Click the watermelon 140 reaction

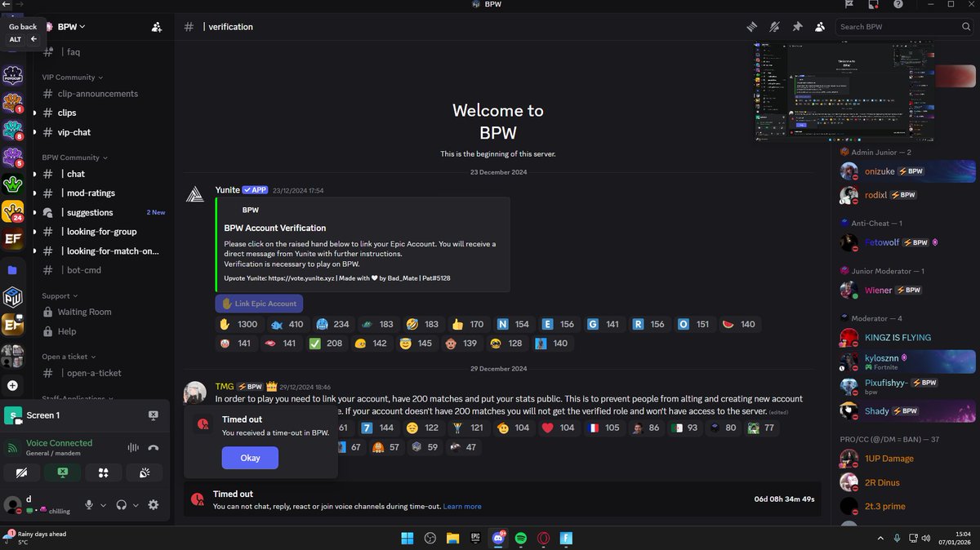(738, 324)
